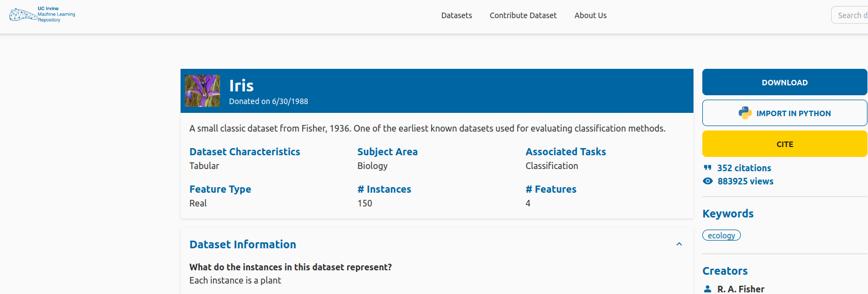Open the Iris flower thumbnail image
Screen dimensions: 868x294
[203, 91]
